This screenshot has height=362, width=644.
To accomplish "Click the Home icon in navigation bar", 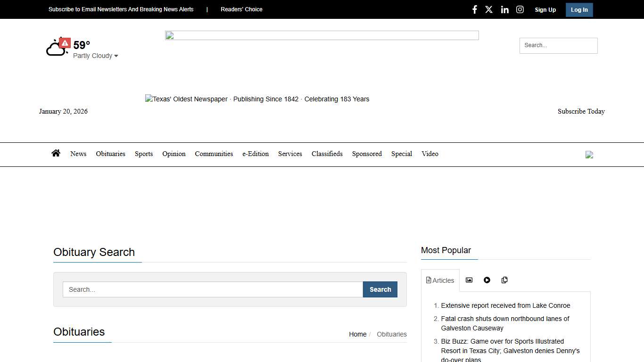I will pyautogui.click(x=56, y=153).
